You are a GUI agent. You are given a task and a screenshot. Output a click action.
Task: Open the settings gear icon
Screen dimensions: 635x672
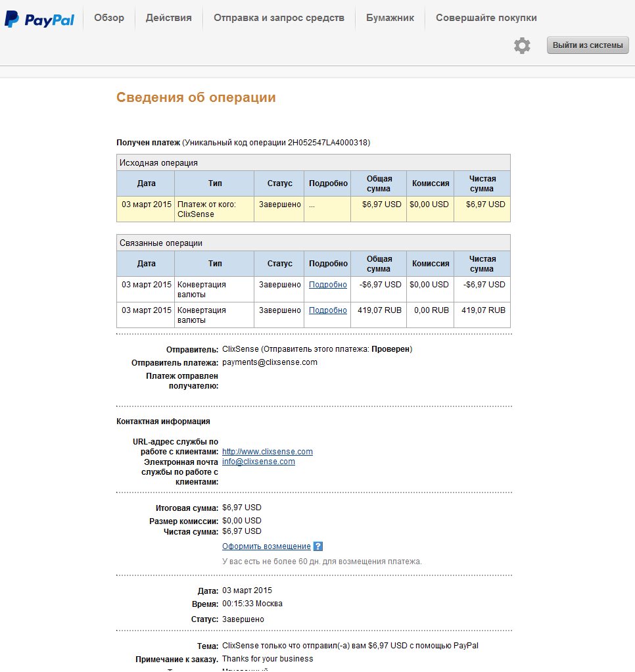coord(522,45)
